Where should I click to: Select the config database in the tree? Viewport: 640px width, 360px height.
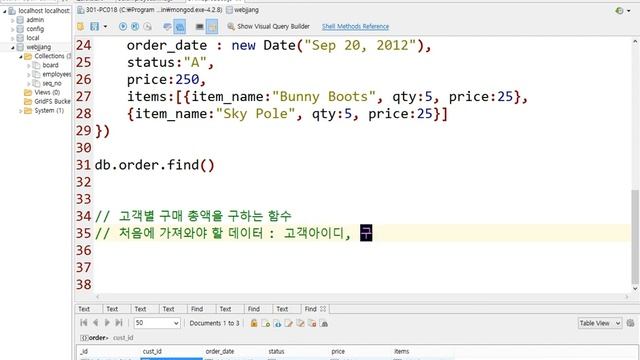[35, 29]
